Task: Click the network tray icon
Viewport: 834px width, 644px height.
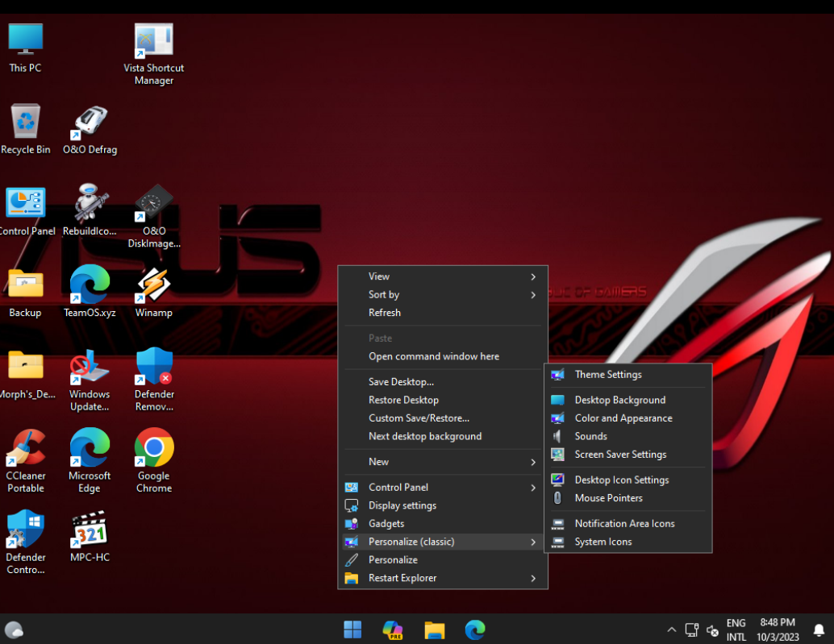Action: click(x=691, y=630)
